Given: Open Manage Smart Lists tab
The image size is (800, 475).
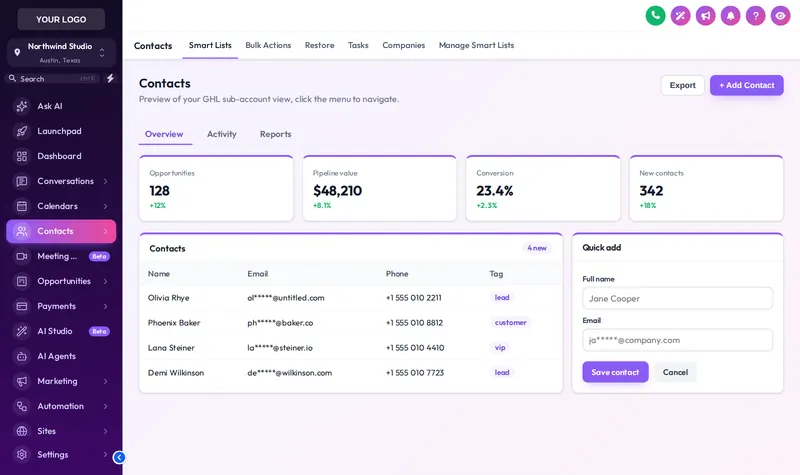Looking at the screenshot, I should [477, 45].
